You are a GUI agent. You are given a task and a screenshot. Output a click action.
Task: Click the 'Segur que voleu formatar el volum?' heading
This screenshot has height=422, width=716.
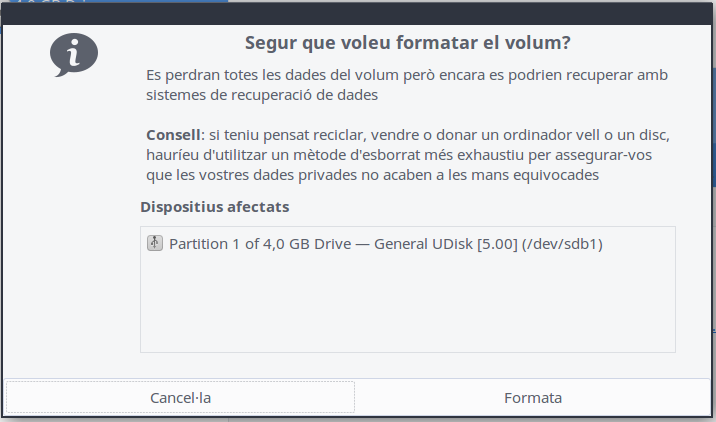click(x=407, y=44)
